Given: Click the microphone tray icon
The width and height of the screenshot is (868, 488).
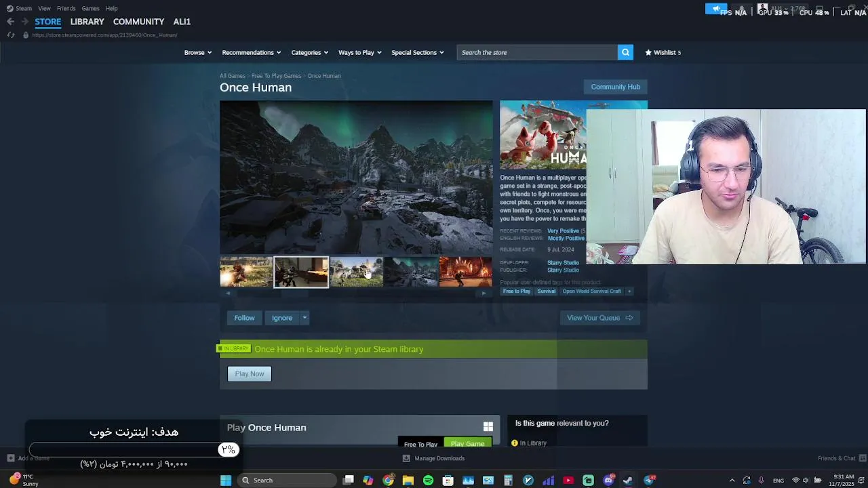Looking at the screenshot, I should coord(761,481).
